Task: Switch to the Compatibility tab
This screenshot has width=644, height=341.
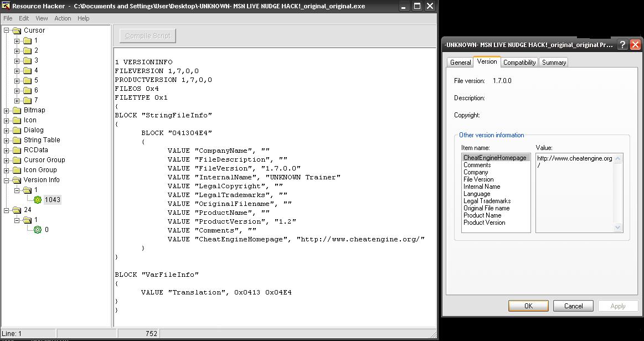Action: tap(519, 63)
